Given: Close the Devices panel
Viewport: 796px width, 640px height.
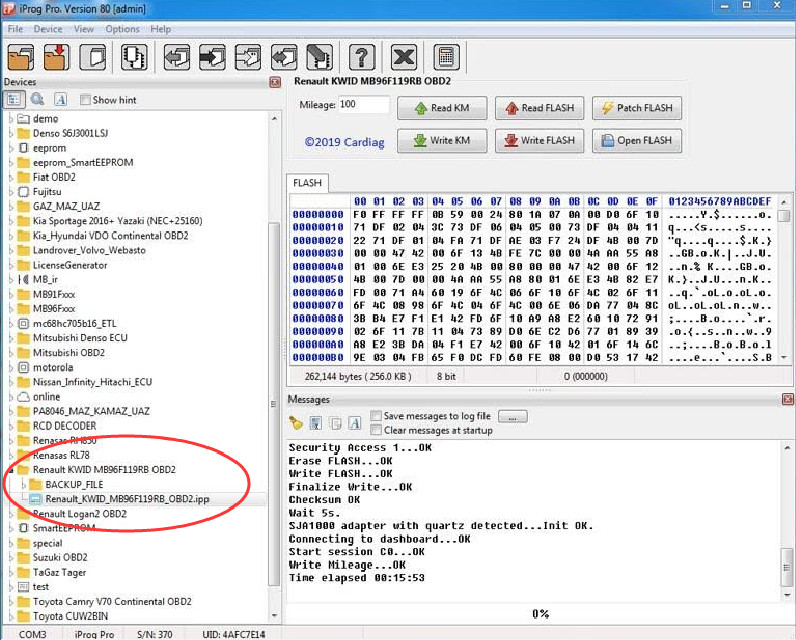Looking at the screenshot, I should pyautogui.click(x=275, y=82).
